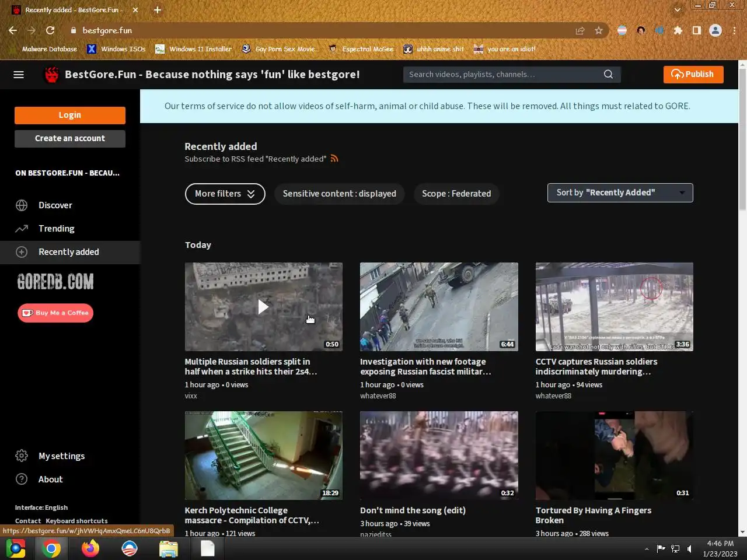Open File Explorer from the taskbar
Screen dimensions: 747x560
click(x=169, y=548)
